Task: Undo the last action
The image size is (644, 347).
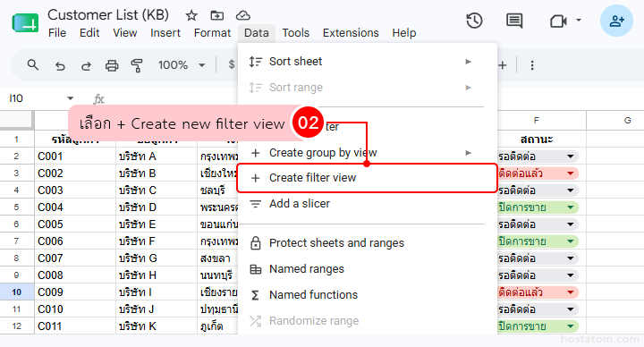Action: [60, 65]
